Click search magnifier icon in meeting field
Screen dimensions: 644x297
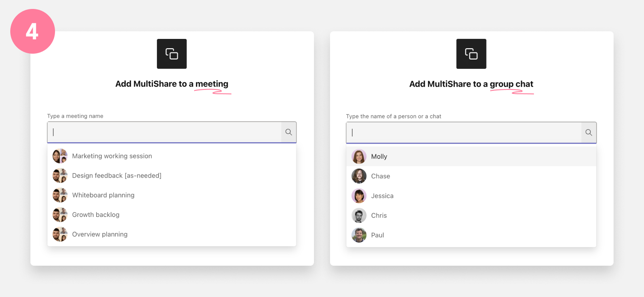point(288,132)
